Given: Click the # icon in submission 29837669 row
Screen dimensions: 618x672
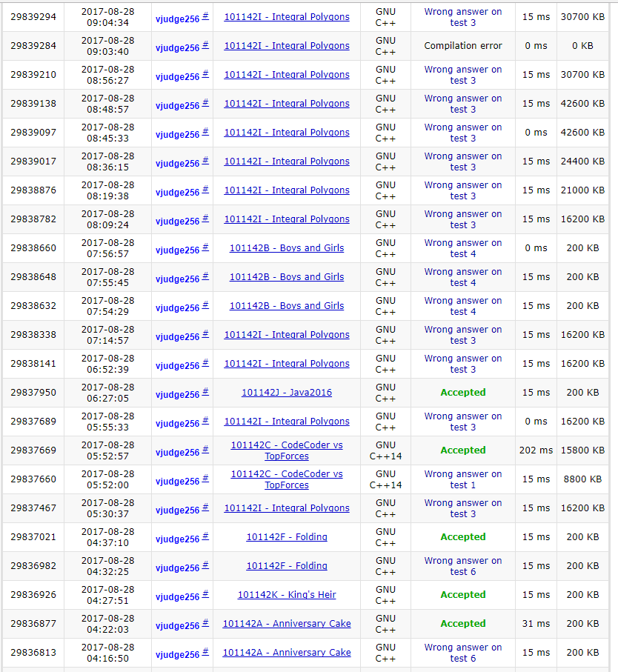Looking at the screenshot, I should 205,450.
